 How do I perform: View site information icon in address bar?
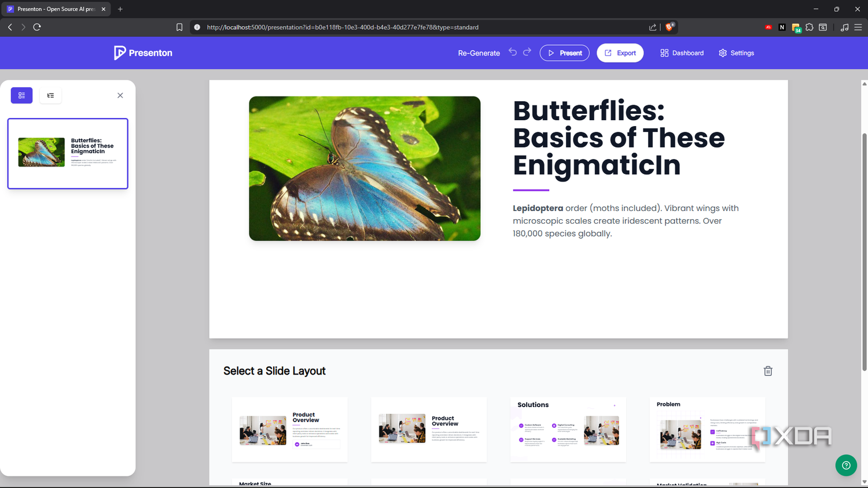point(197,27)
